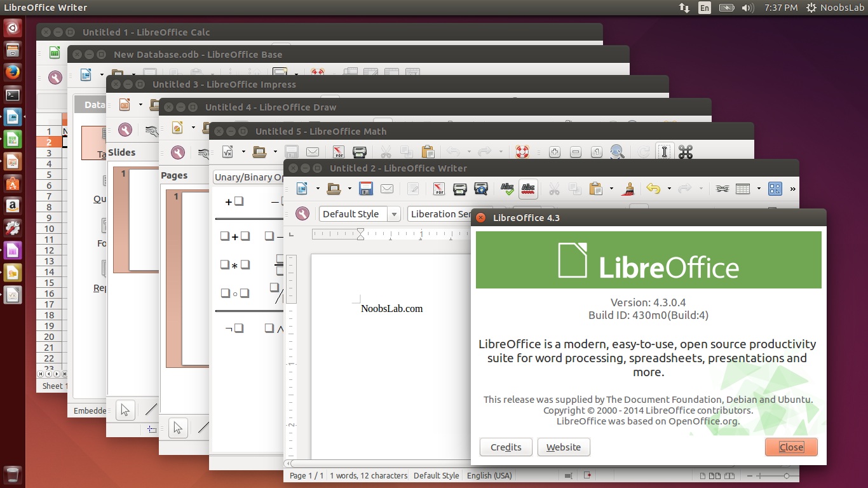The height and width of the screenshot is (488, 868).
Task: Expand the New document dropdown arrow
Action: 318,189
